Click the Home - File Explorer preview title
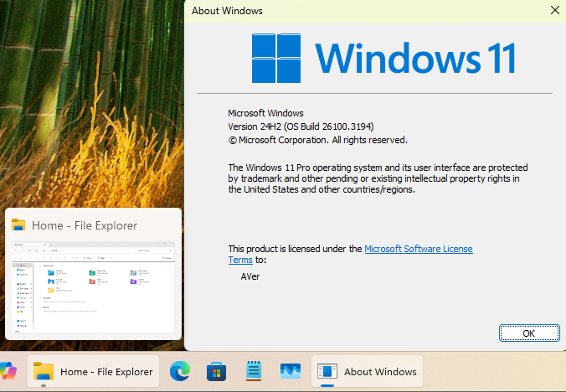This screenshot has width=566, height=392. coord(85,225)
